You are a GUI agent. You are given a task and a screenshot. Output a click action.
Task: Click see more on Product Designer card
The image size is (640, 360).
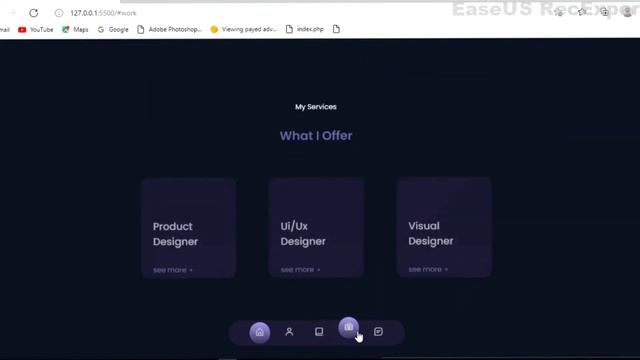pyautogui.click(x=173, y=270)
